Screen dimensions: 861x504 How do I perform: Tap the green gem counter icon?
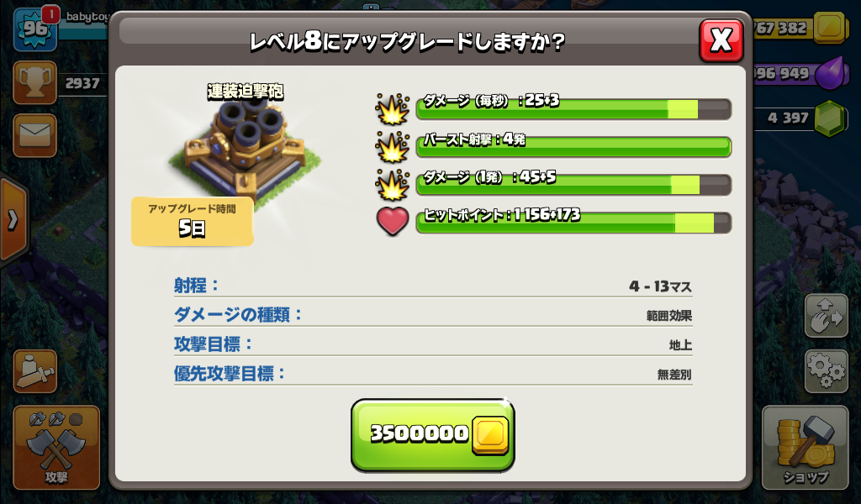pyautogui.click(x=830, y=118)
